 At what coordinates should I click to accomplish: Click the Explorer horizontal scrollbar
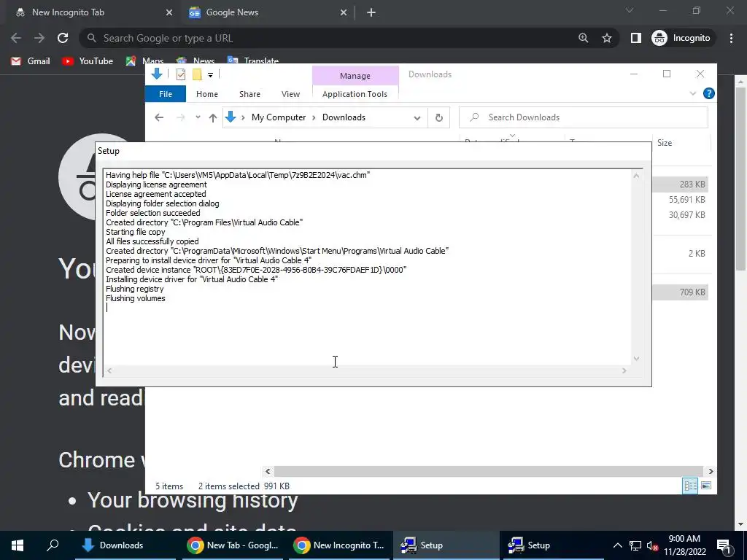point(489,471)
